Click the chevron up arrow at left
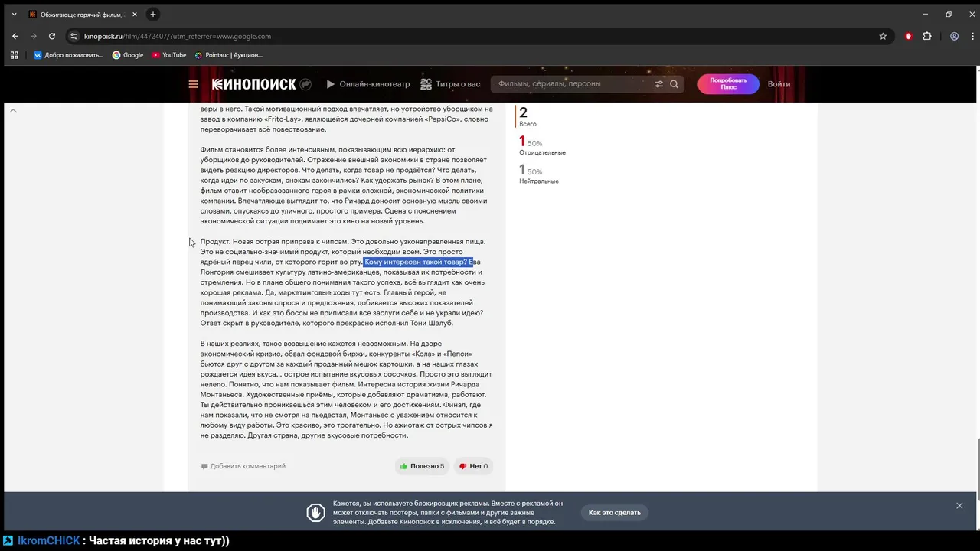Image resolution: width=980 pixels, height=551 pixels. pyautogui.click(x=13, y=111)
